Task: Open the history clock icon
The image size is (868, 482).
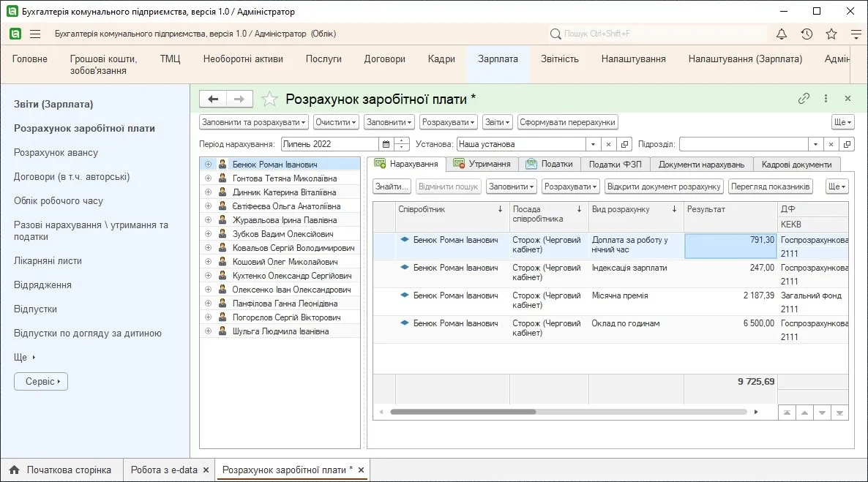Action: pos(807,34)
